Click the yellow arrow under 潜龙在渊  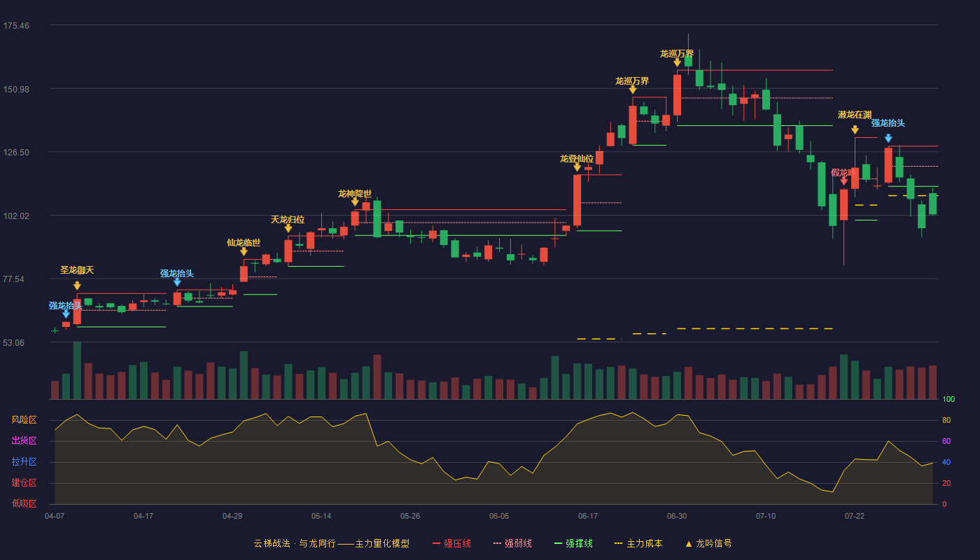pyautogui.click(x=855, y=130)
